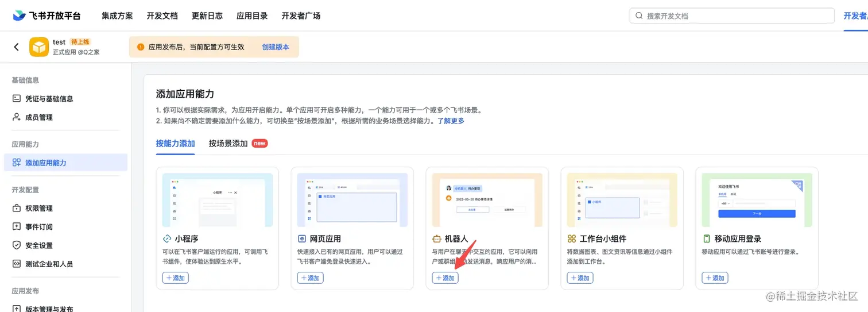Open the 开发者 link at top right
Screen dimensions: 868x312
[855, 16]
